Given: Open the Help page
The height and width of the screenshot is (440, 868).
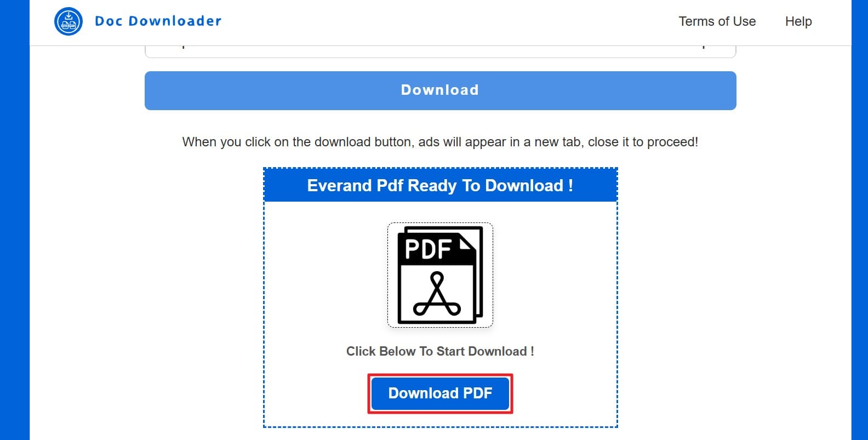Looking at the screenshot, I should click(x=798, y=21).
